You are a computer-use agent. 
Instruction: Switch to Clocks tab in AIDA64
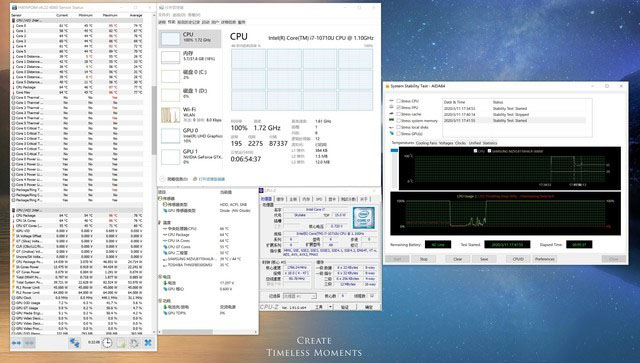[x=460, y=143]
